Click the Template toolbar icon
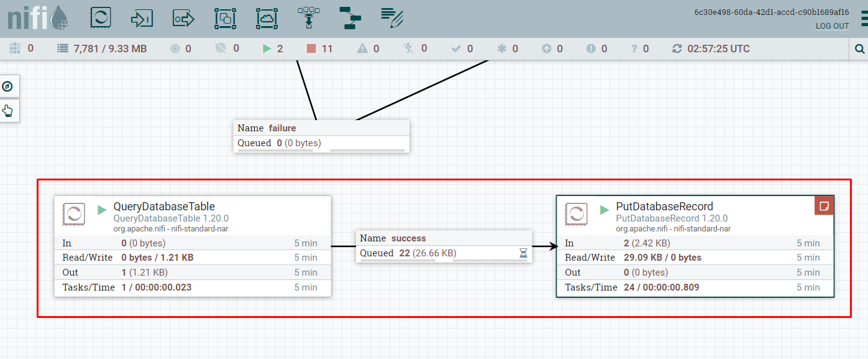This screenshot has width=868, height=359. pos(349,18)
